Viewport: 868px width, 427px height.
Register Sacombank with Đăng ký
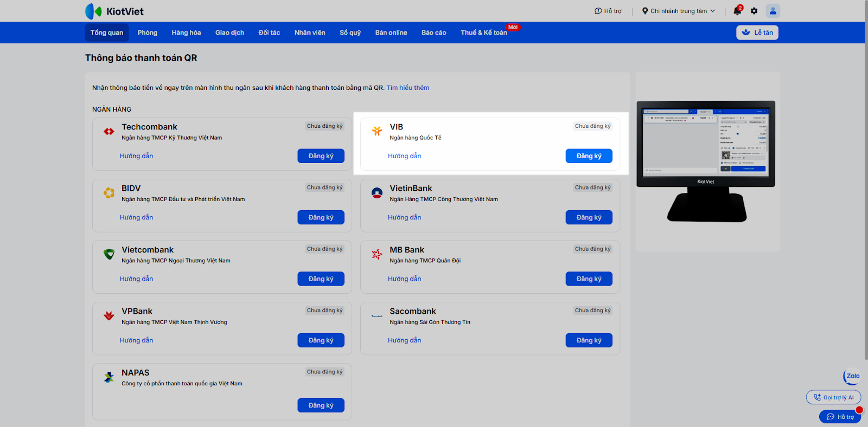point(589,340)
